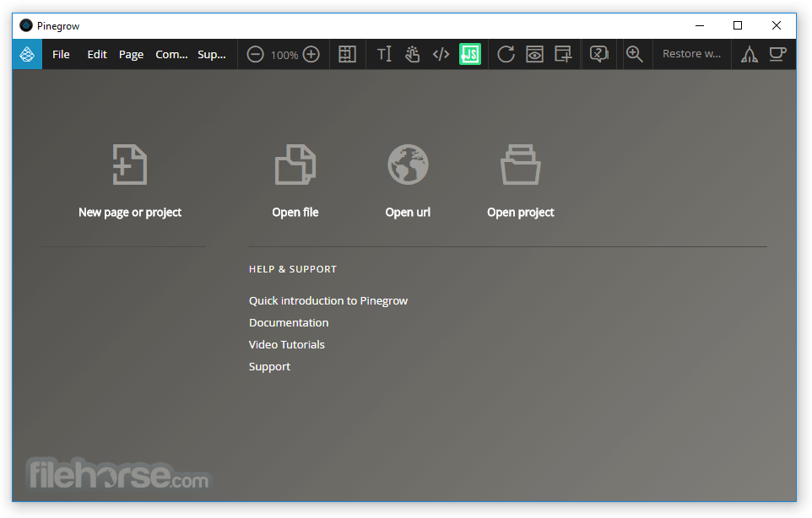Open the File menu
The height and width of the screenshot is (518, 812).
pyautogui.click(x=61, y=54)
